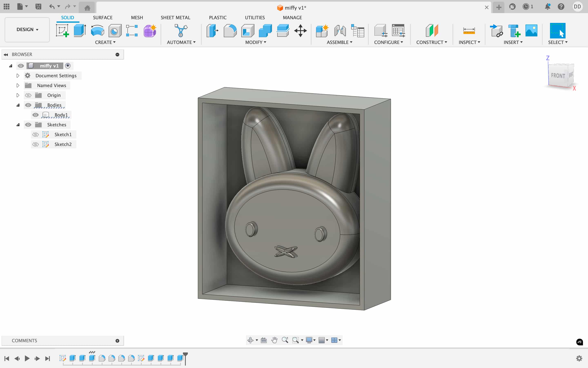588x368 pixels.
Task: Click the Insert Derive icon
Action: 496,31
